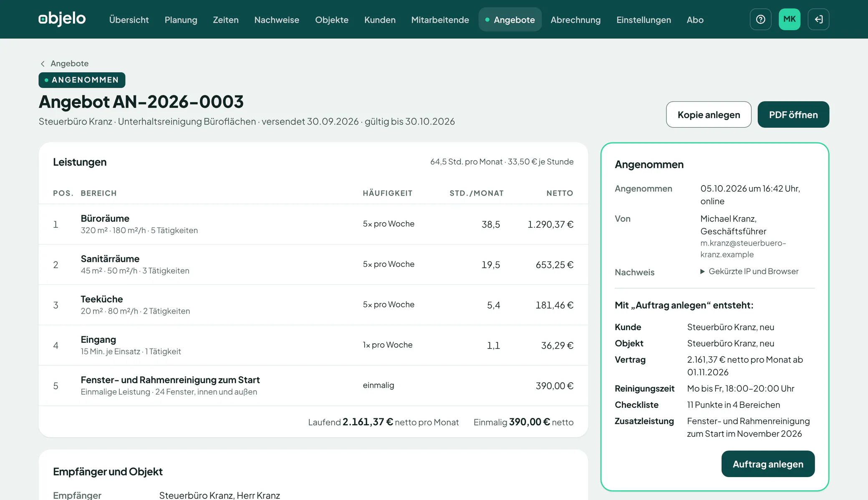Open the MK user avatar

(x=790, y=19)
